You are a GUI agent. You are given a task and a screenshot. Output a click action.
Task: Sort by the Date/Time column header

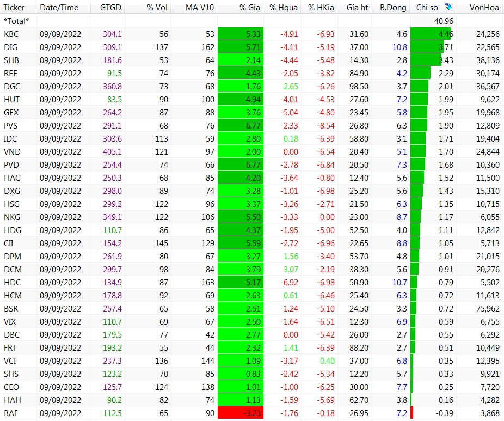(59, 8)
